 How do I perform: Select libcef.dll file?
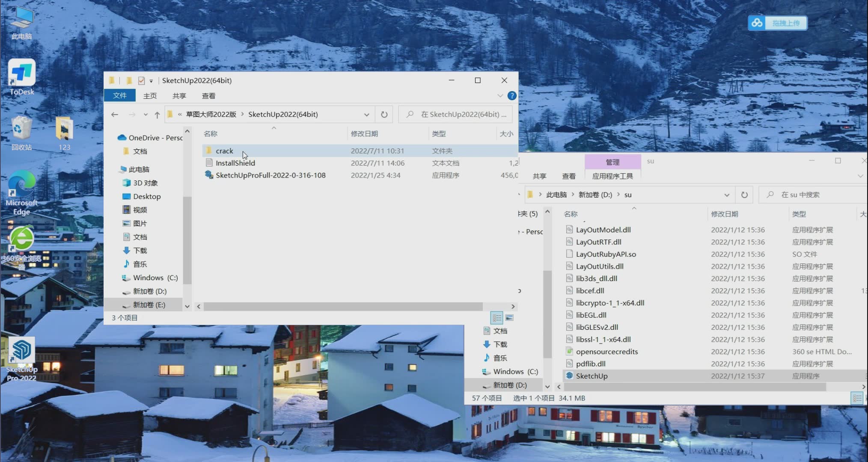tap(590, 291)
